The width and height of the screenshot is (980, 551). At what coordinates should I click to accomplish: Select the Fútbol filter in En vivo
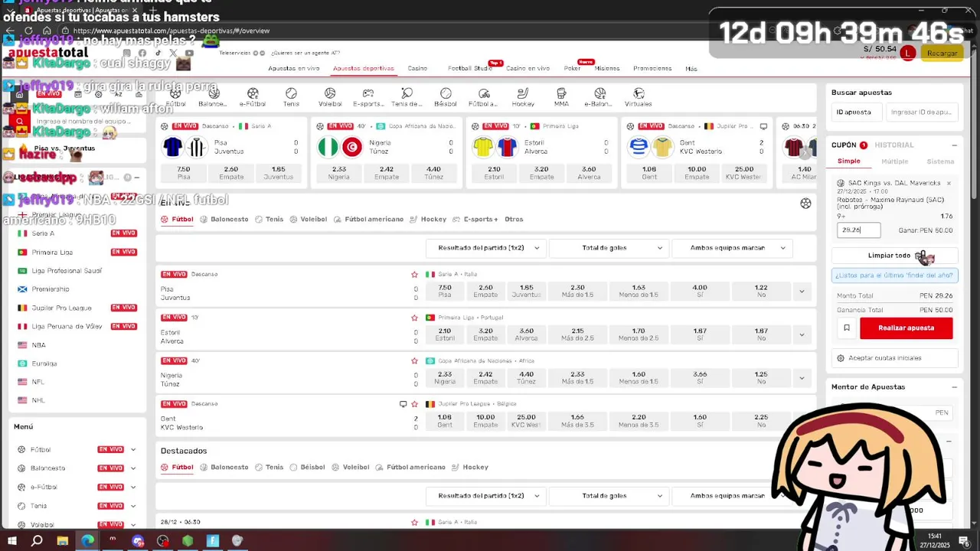tap(177, 219)
